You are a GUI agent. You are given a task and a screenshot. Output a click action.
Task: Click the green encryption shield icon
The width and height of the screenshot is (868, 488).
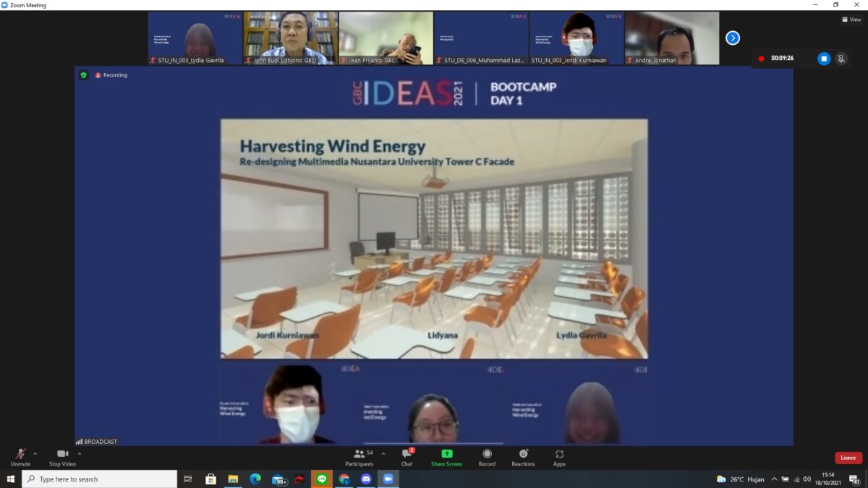(x=83, y=75)
